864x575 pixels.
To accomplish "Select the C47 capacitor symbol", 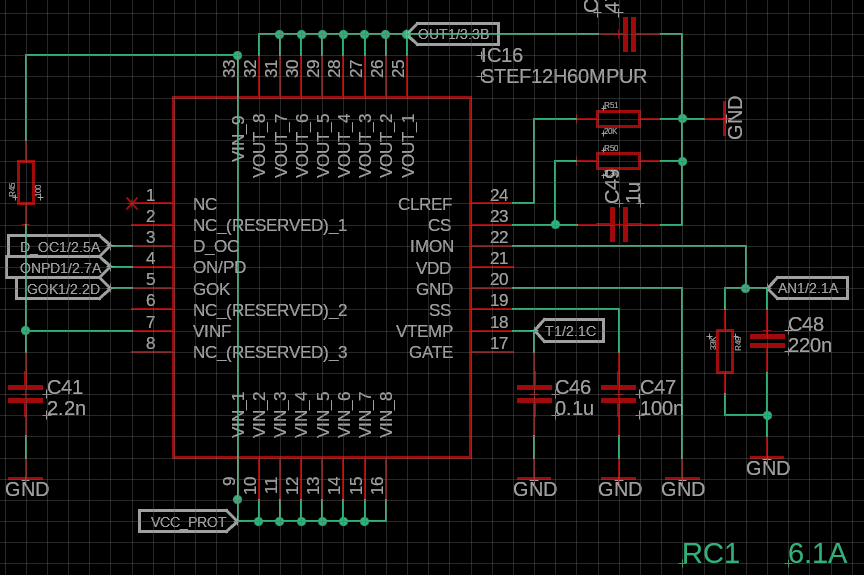I will click(x=618, y=394).
